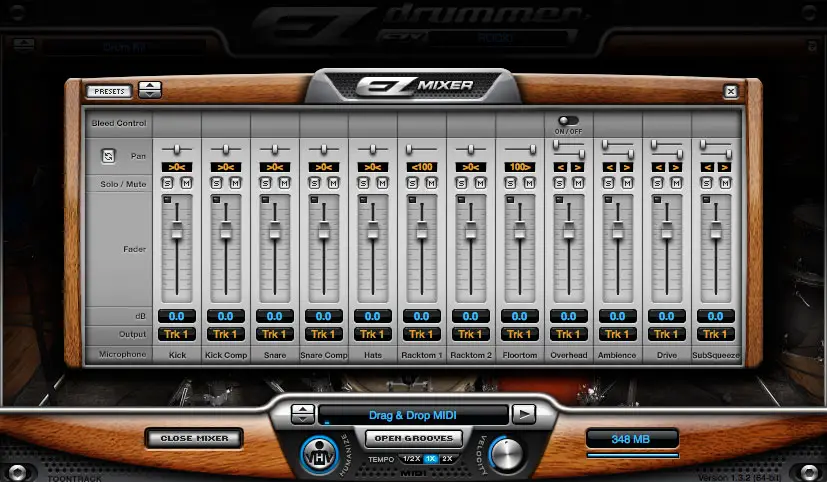Toggle Overhead bleed control ON/OFF switch
The image size is (827, 482).
point(568,121)
